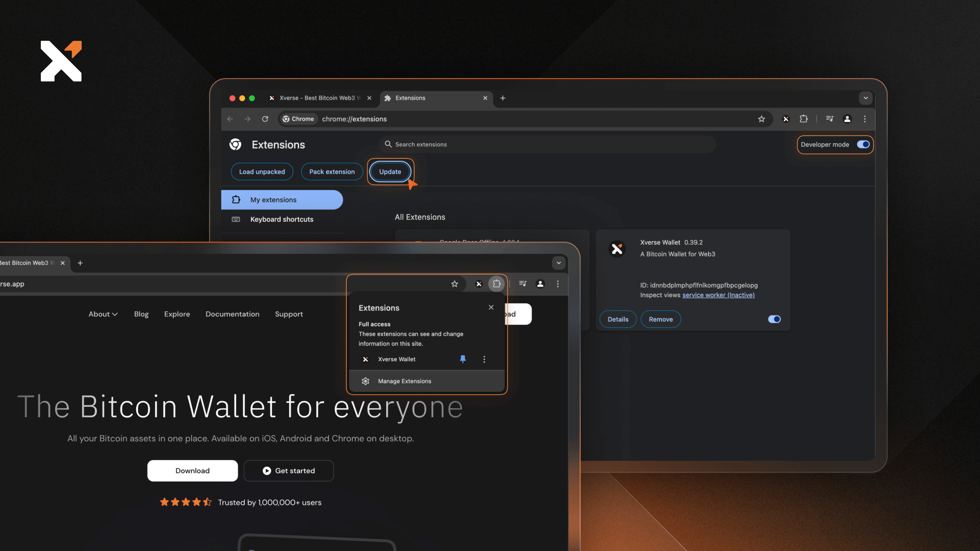
Task: Click the forward arrow in the back Chrome window
Action: (247, 119)
